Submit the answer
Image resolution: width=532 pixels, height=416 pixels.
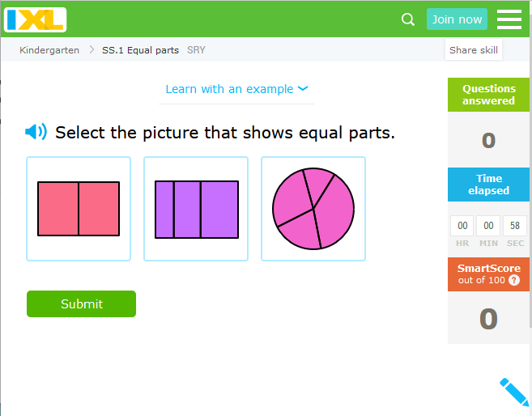click(x=82, y=304)
